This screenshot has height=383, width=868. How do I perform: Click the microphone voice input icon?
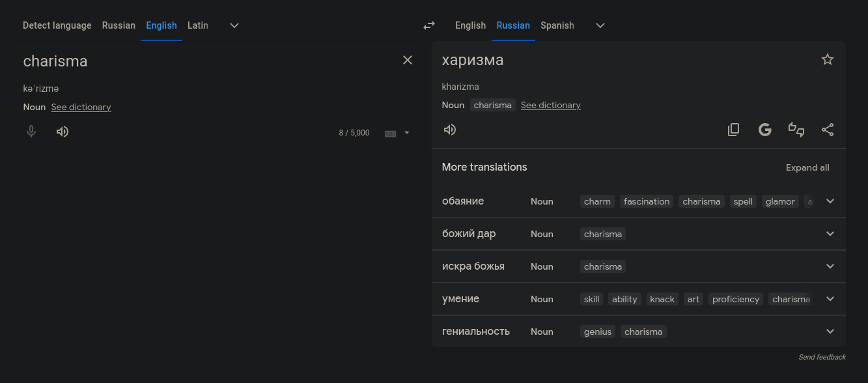[x=31, y=132]
